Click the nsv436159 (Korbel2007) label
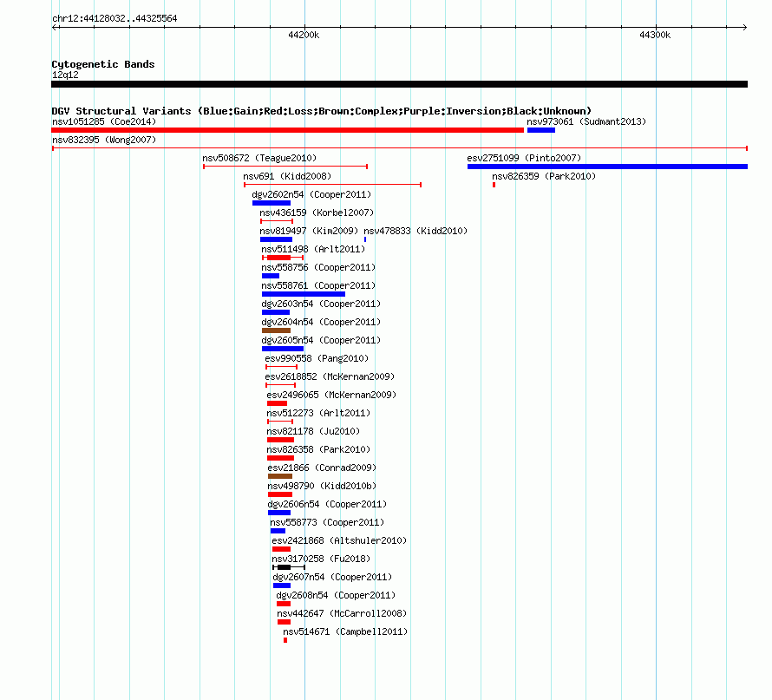772x700 pixels. coord(317,213)
